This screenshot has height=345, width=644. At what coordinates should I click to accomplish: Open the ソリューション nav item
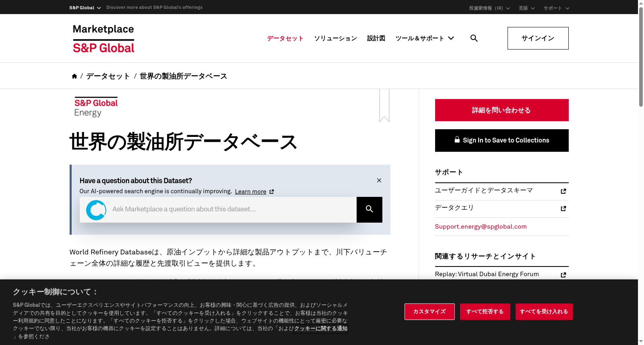(x=335, y=38)
